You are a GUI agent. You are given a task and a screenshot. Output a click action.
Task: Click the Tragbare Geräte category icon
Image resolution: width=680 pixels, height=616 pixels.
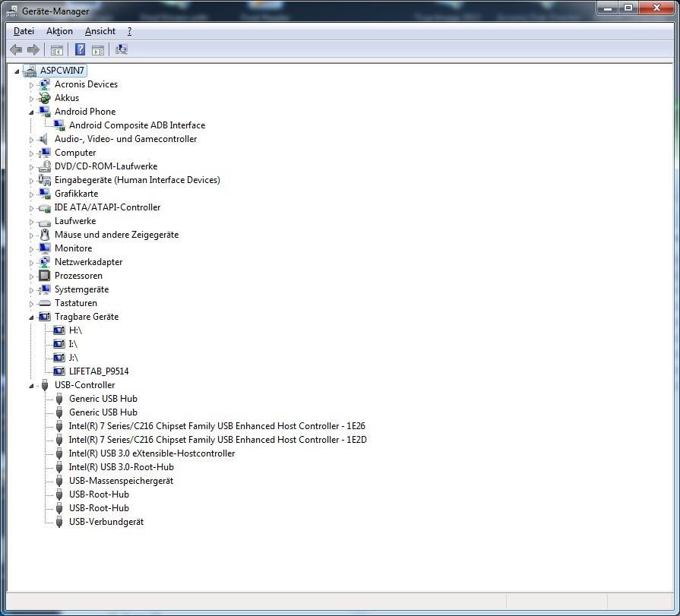(44, 317)
